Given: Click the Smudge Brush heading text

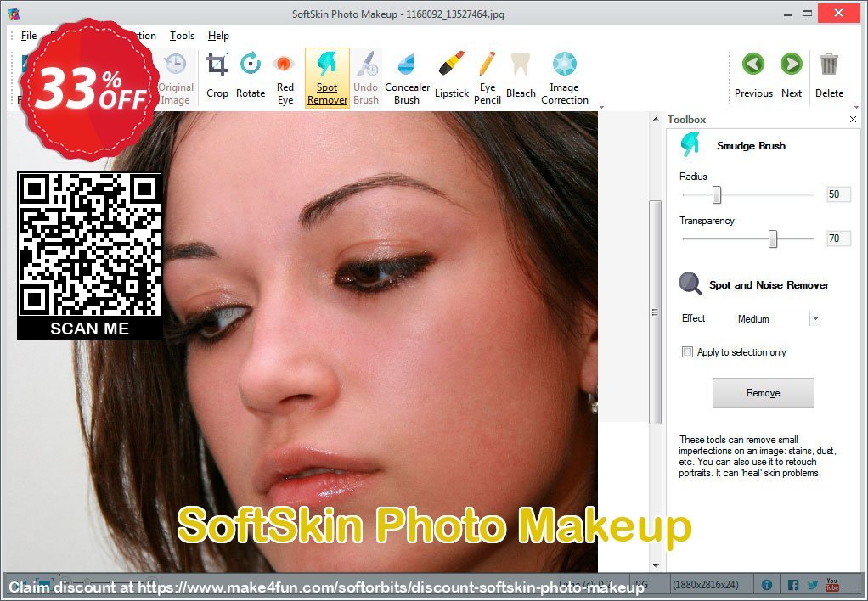Looking at the screenshot, I should [x=751, y=145].
